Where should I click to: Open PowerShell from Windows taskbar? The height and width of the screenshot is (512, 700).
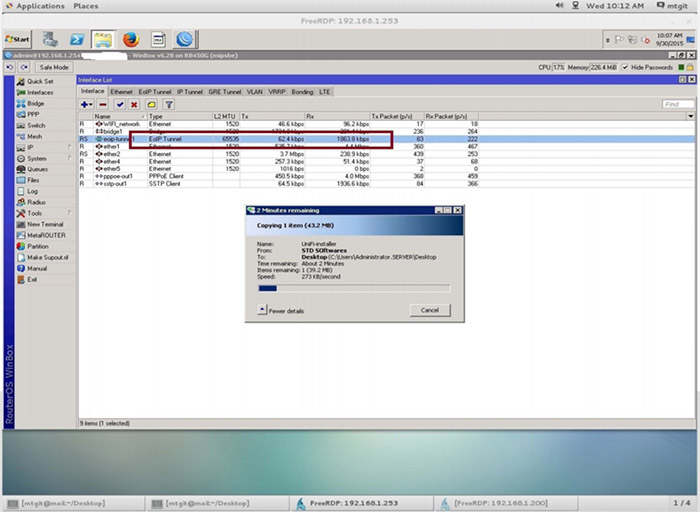(x=77, y=40)
